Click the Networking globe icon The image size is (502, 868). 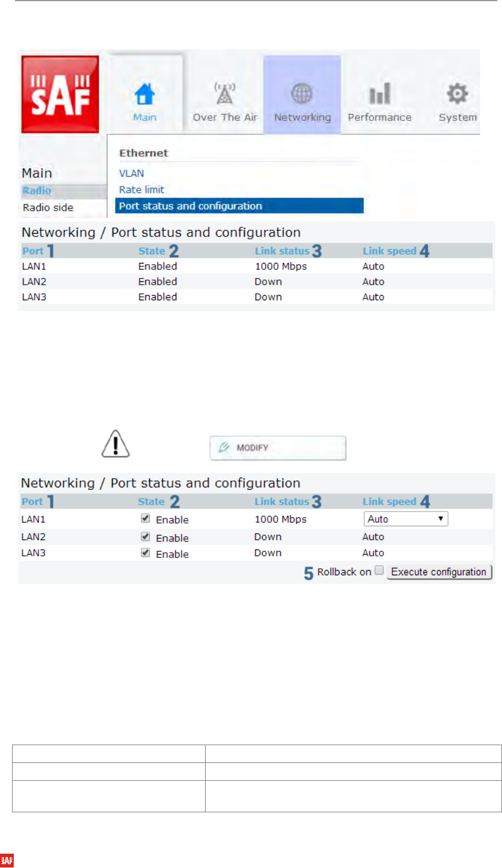tap(302, 94)
